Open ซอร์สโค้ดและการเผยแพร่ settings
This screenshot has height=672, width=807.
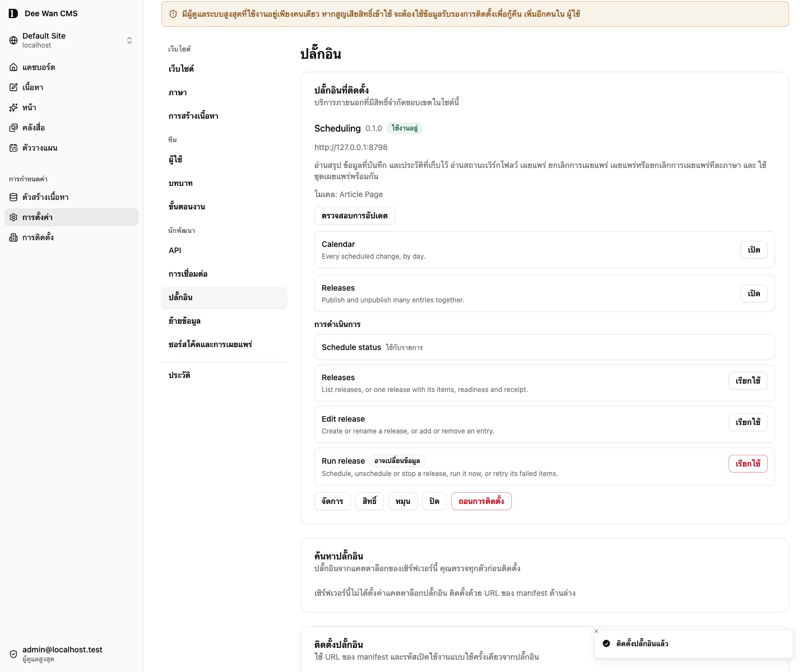point(224,344)
